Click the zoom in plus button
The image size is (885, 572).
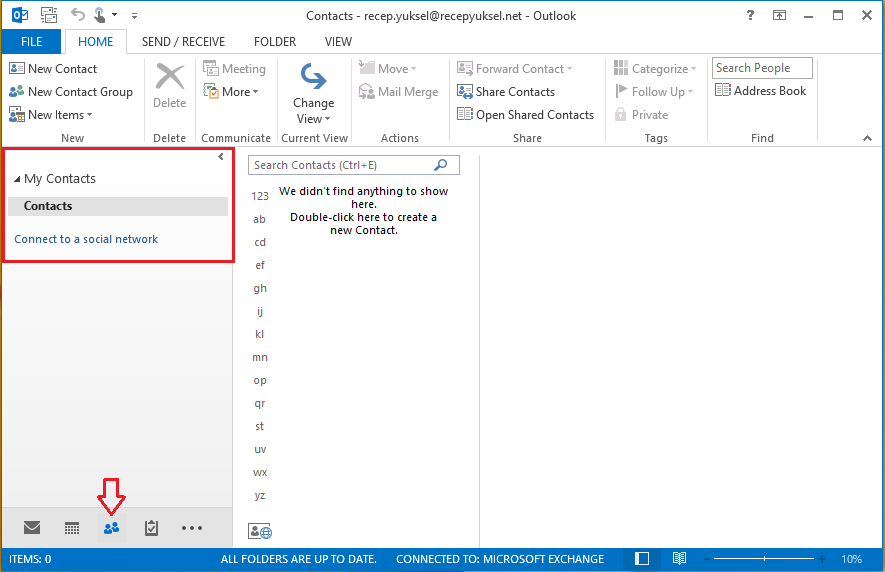[822, 559]
